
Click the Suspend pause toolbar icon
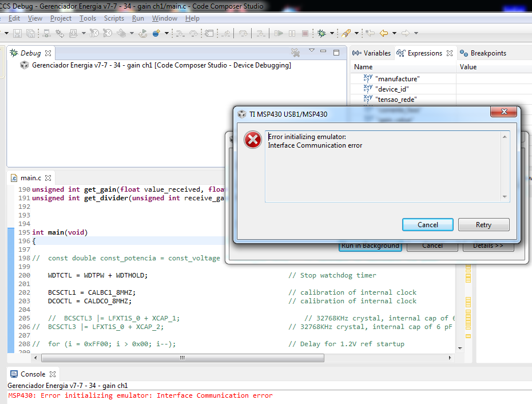click(x=292, y=33)
